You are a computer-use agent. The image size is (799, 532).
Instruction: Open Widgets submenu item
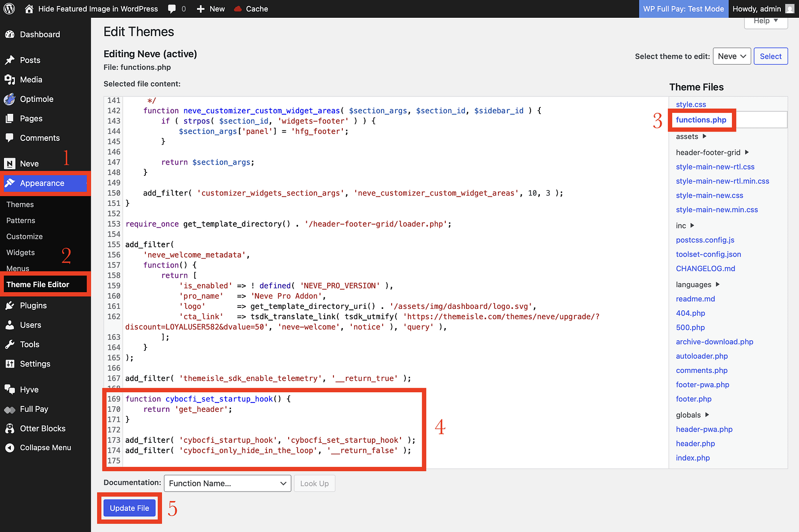click(x=21, y=253)
